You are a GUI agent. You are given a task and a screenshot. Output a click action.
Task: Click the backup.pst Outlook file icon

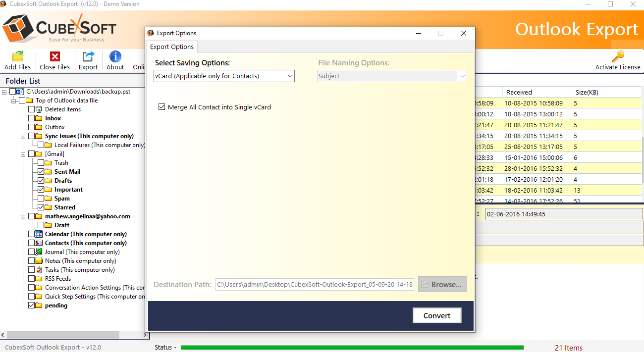coord(19,92)
